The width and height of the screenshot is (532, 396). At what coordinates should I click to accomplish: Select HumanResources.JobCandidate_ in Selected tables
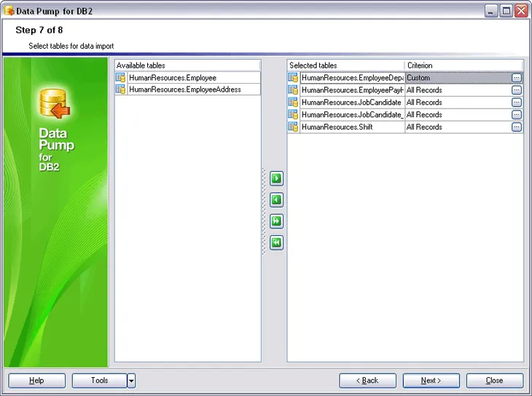point(352,114)
